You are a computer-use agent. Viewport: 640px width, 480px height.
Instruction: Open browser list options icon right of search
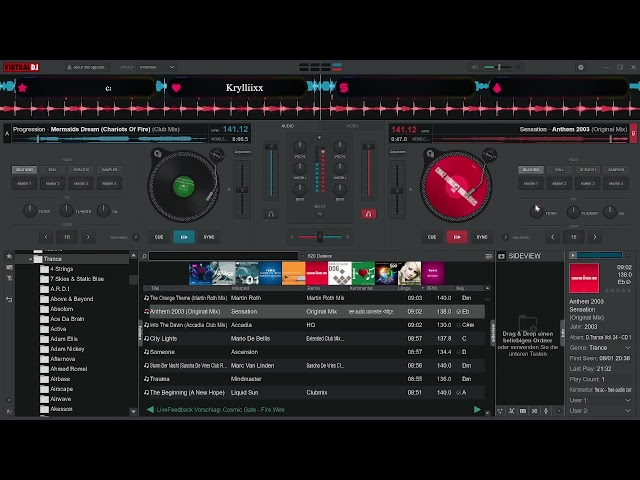click(488, 256)
